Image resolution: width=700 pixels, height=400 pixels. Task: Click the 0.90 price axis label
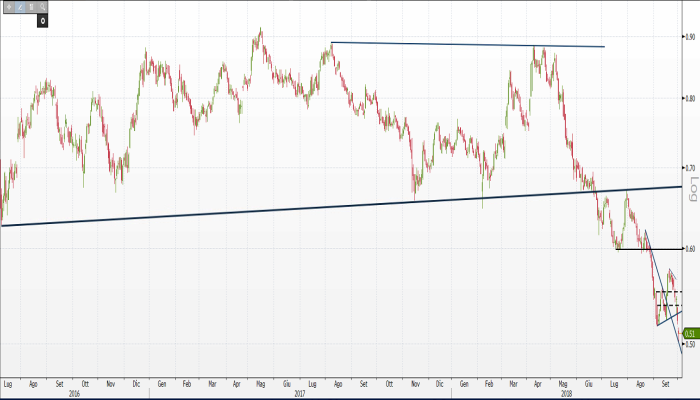(x=690, y=37)
